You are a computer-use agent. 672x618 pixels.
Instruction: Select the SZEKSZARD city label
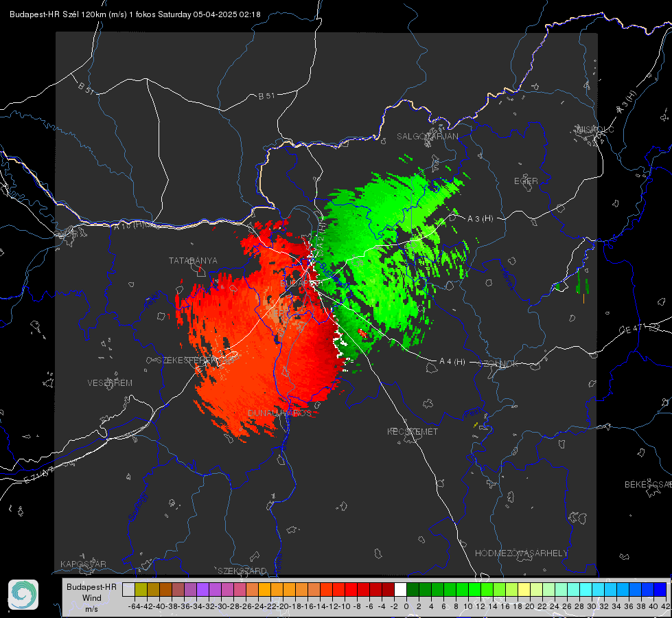point(242,571)
